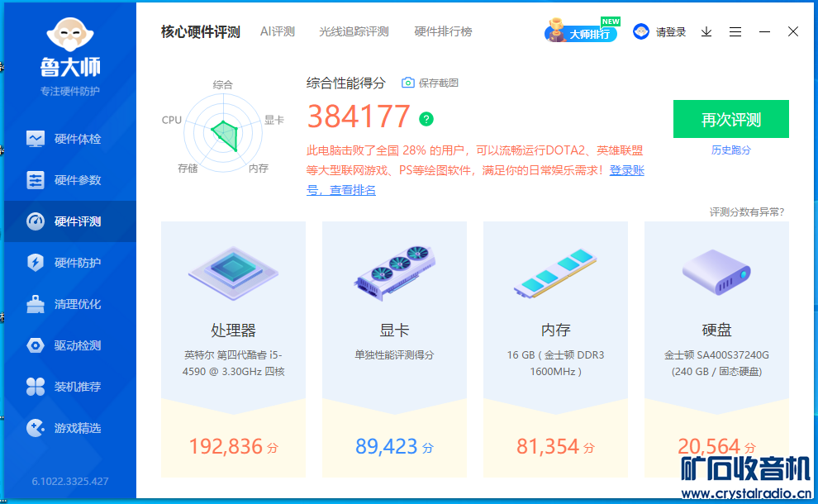Click the total score 384177
818x504 pixels.
click(359, 116)
